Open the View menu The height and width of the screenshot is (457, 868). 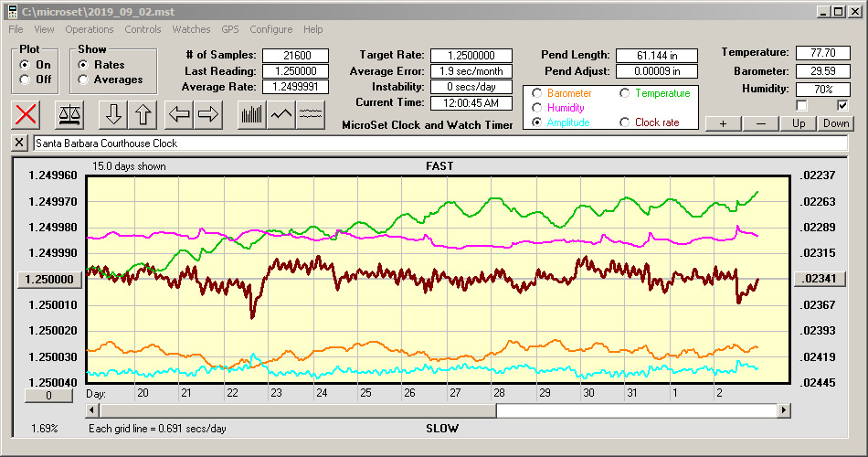[x=44, y=29]
